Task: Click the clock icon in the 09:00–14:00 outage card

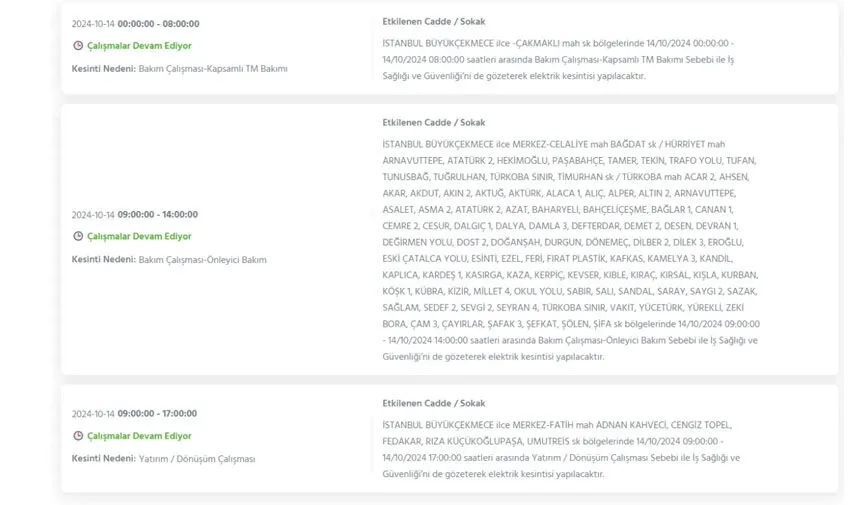Action: click(78, 237)
